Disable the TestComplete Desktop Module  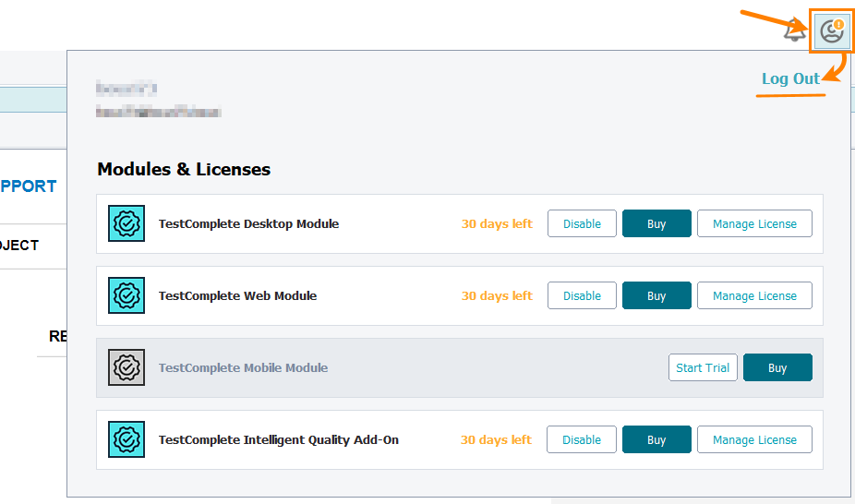[582, 224]
